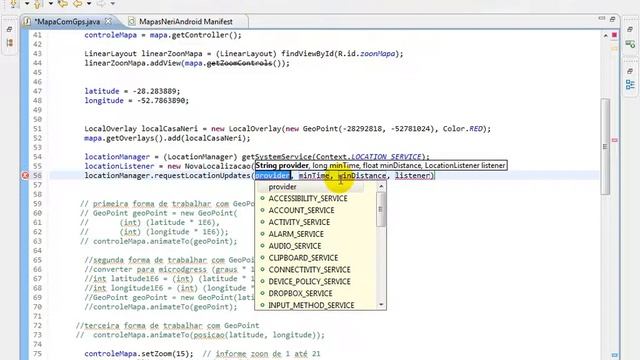Screen dimensions: 640x360
Task: Restore the lower right panel stack
Action: coord(630,71)
